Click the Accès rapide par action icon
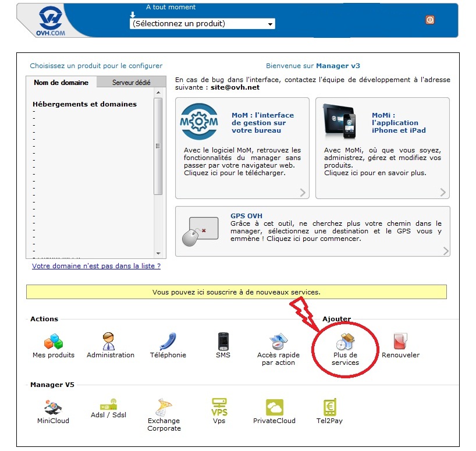Viewport: 476px width, 451px height. click(278, 342)
